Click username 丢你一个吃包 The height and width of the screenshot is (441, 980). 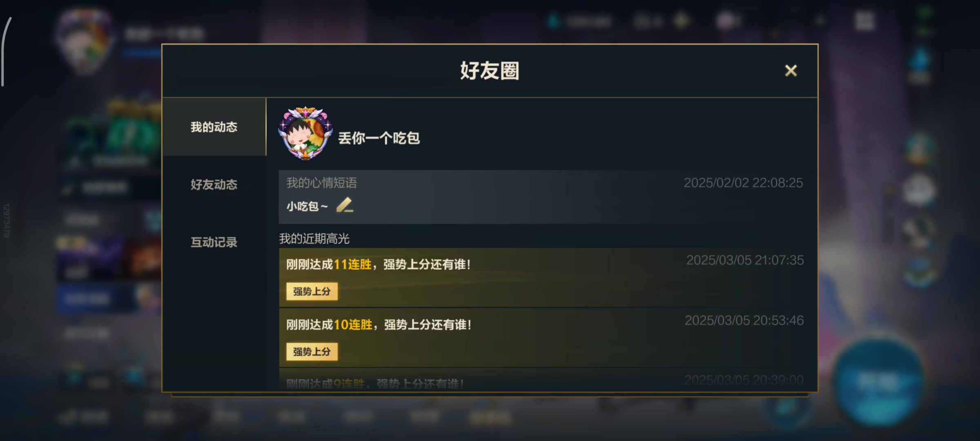point(379,138)
